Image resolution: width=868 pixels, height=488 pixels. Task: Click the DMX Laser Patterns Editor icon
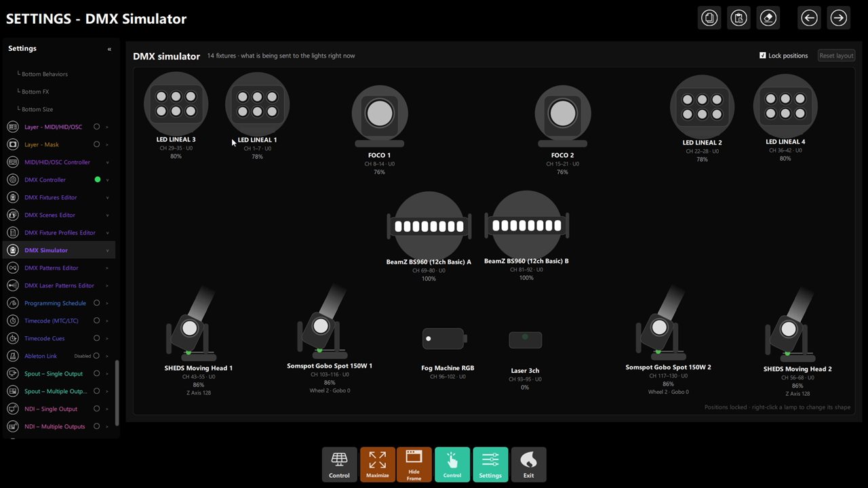coord(12,285)
